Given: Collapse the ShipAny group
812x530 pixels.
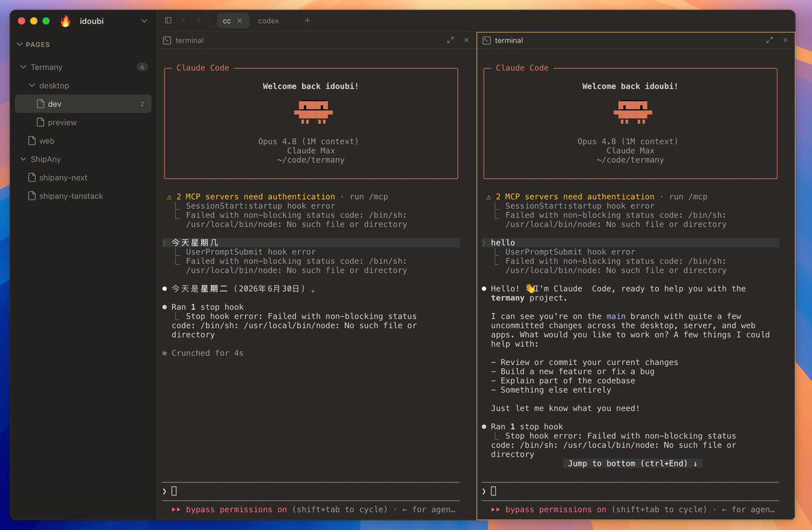Looking at the screenshot, I should click(x=23, y=159).
